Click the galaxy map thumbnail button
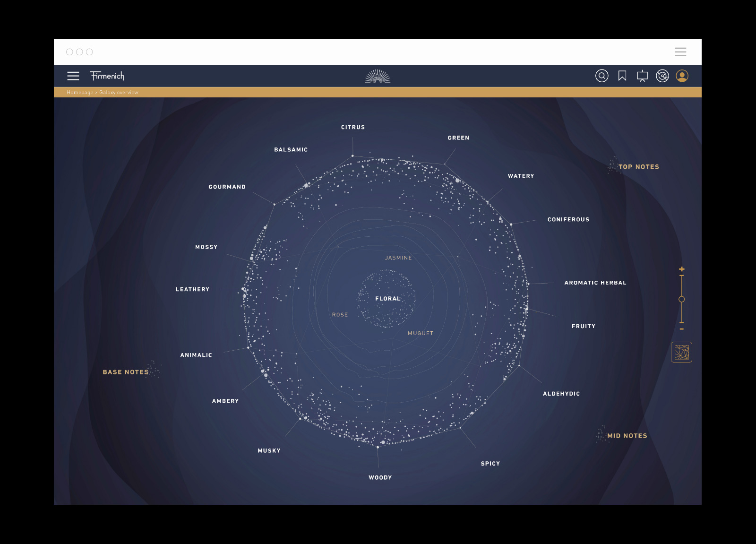Screen dimensions: 756x544 click(681, 352)
